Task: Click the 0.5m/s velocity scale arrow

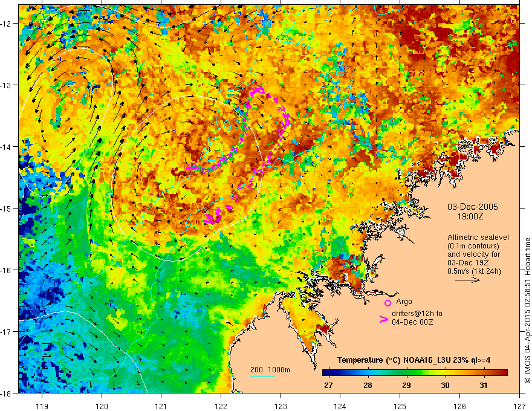Action: coord(467,280)
